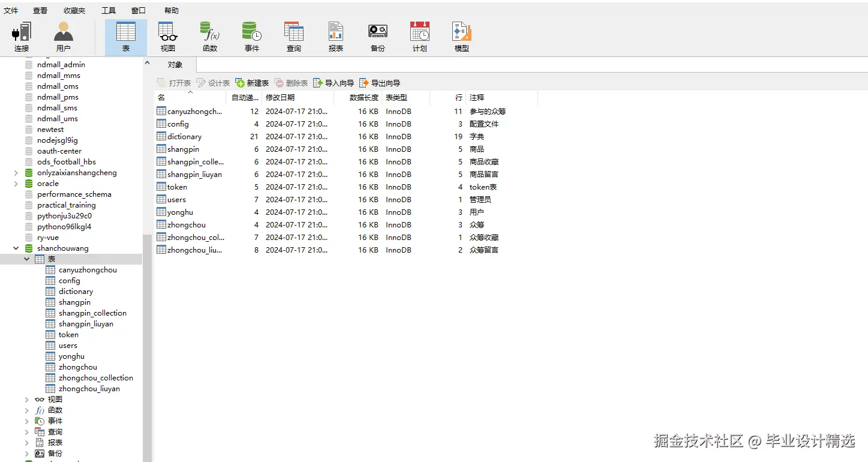The image size is (868, 462).
Task: Select the shangpin_liuyan row in the object list
Action: point(346,174)
